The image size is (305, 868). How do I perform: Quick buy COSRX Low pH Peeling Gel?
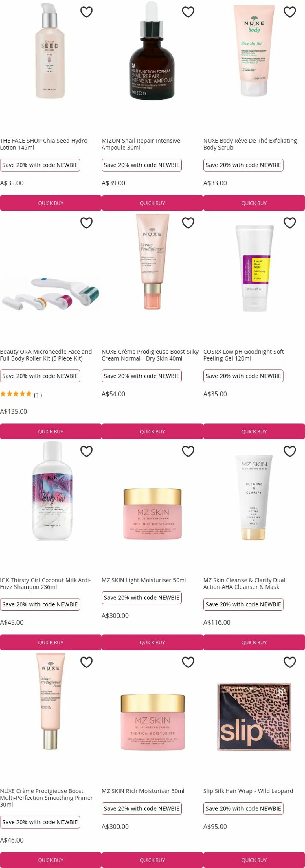coord(254,431)
